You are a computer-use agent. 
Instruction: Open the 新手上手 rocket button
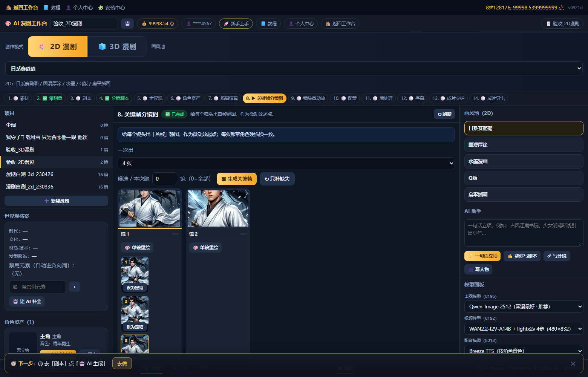[x=236, y=23]
